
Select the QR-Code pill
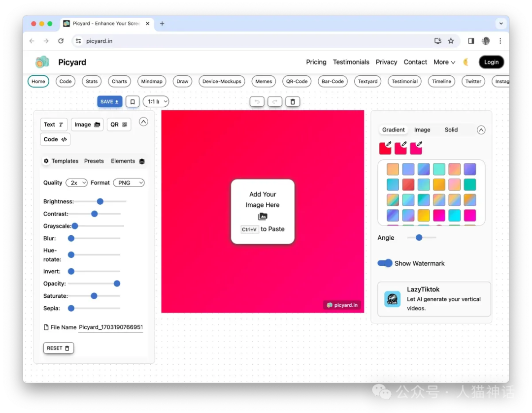click(x=297, y=81)
